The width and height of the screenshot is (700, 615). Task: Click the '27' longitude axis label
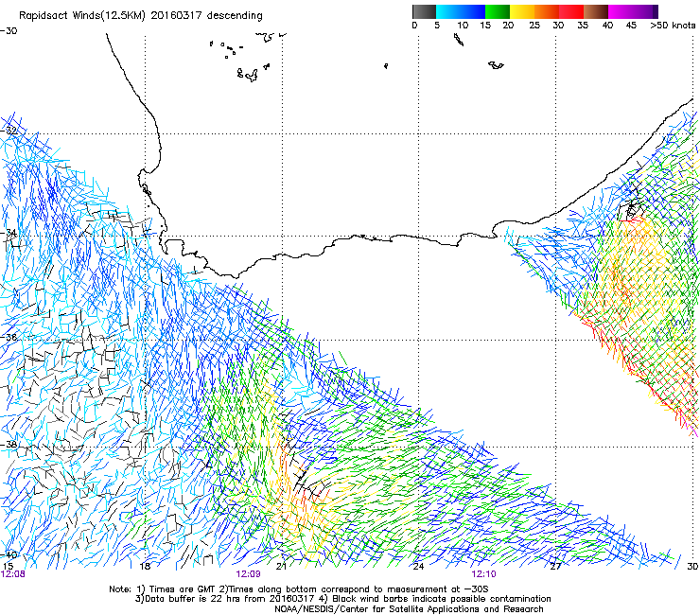click(x=555, y=567)
